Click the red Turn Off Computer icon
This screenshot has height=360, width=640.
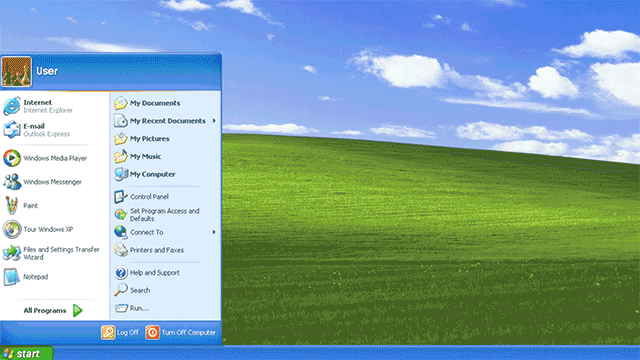pos(152,332)
